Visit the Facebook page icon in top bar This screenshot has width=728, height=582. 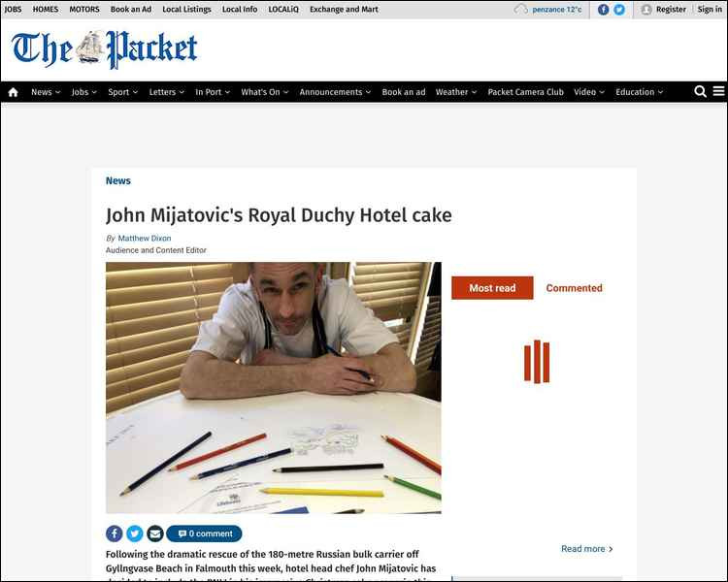tap(603, 10)
